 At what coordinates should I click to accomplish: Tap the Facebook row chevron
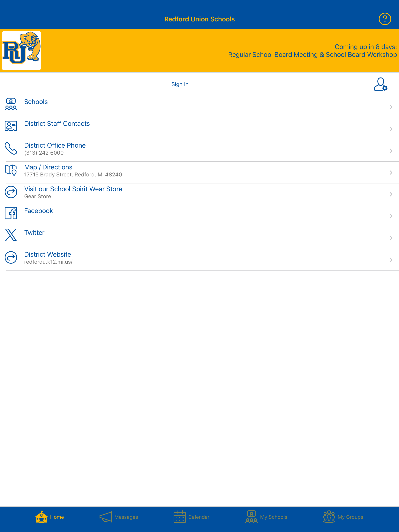(391, 216)
